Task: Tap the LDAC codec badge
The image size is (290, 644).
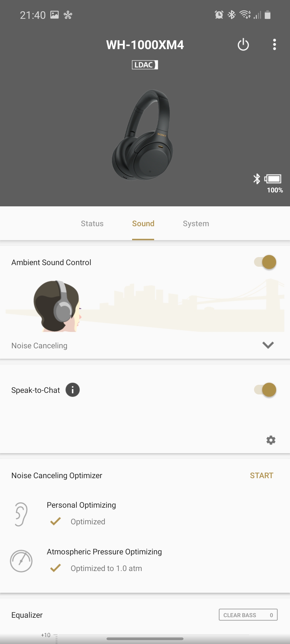Action: point(145,65)
